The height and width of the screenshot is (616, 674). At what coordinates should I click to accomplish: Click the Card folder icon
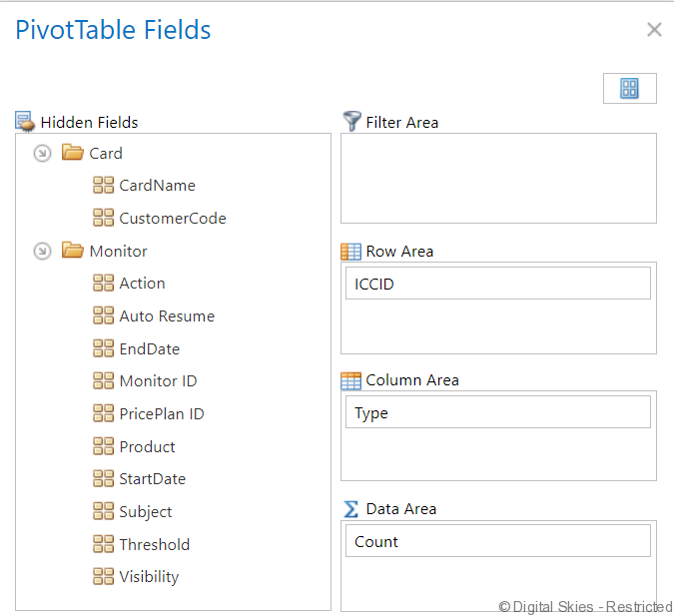coord(72,153)
